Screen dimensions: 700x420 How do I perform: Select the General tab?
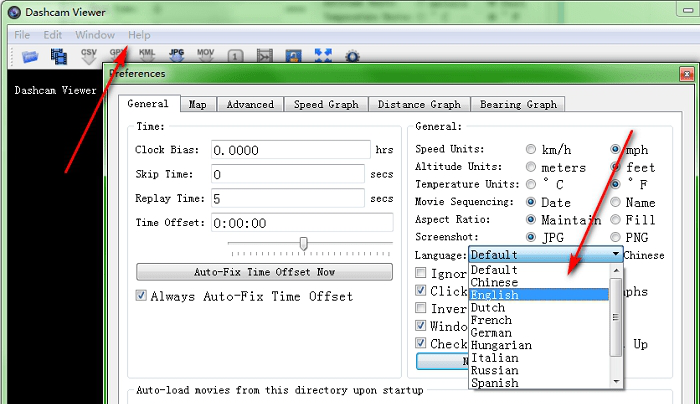(148, 104)
